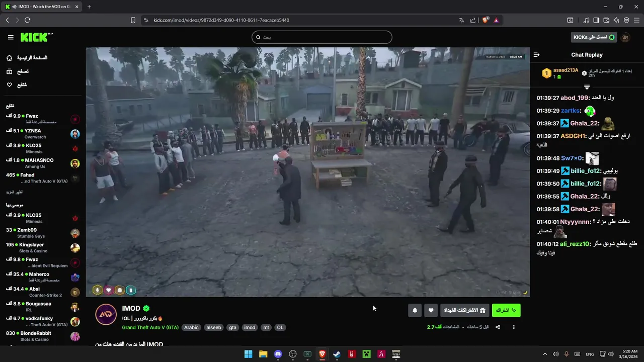The height and width of the screenshot is (362, 644).
Task: Click the bell notification button for IMOD
Action: point(415,310)
